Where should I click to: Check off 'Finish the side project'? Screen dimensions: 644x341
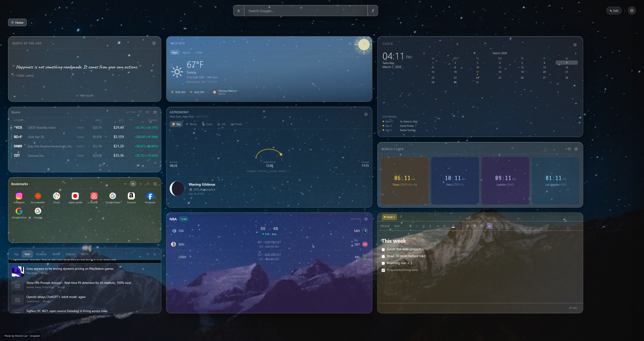[x=383, y=249]
